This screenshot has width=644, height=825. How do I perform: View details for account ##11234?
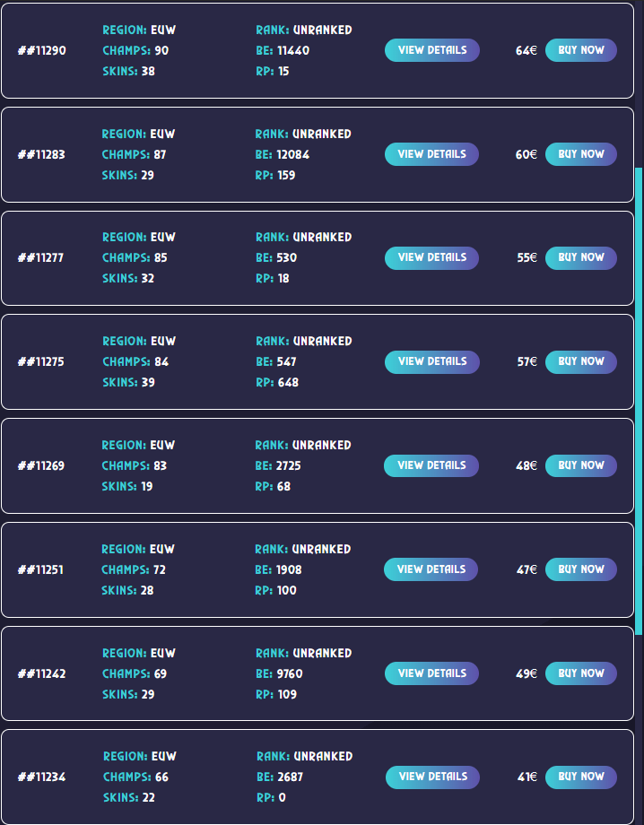(432, 777)
